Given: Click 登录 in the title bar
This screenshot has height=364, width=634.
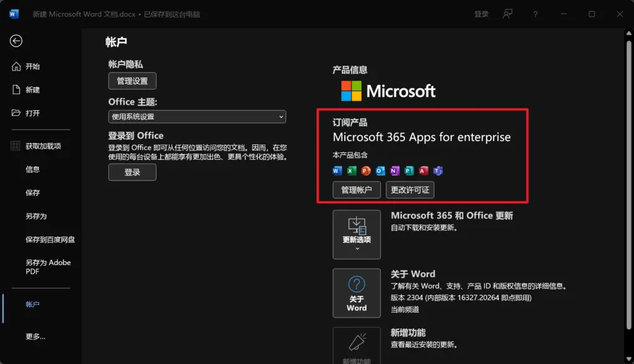Looking at the screenshot, I should [481, 14].
